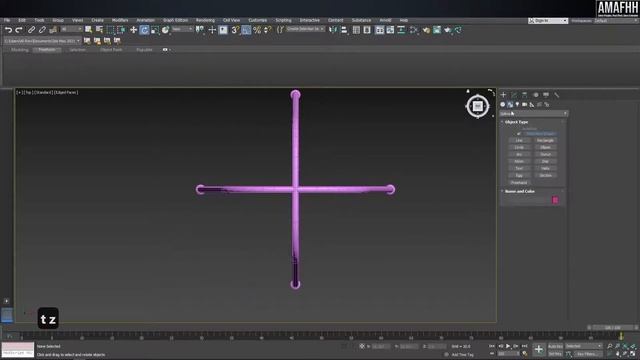Toggle Select and Manipulate mode

pos(212,30)
